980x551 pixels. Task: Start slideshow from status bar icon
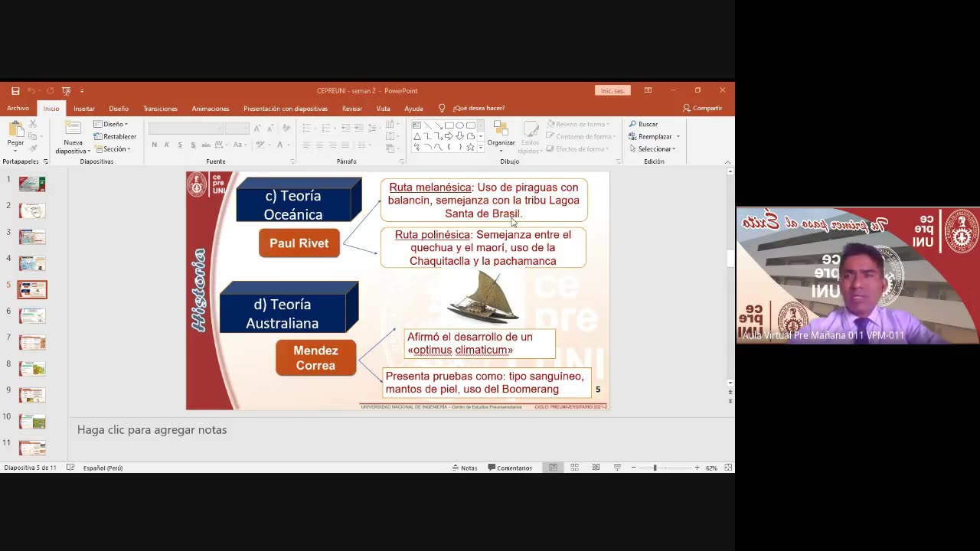pos(617,468)
